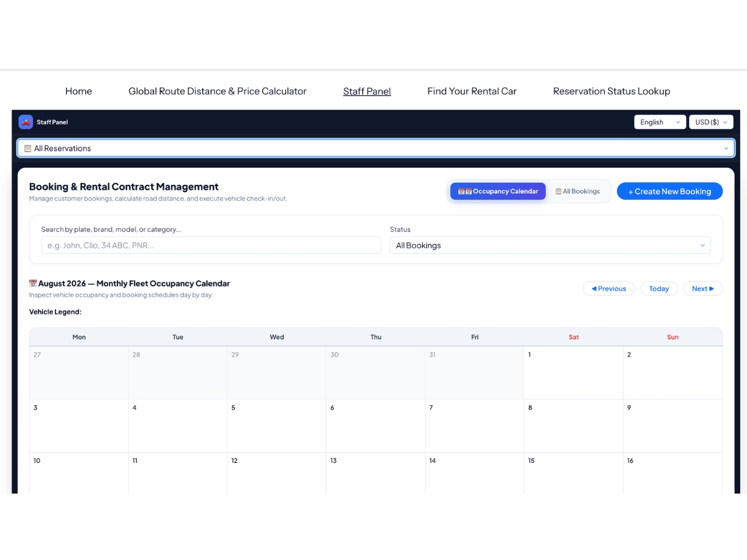This screenshot has width=747, height=560.
Task: Click the July 31 calendar cell
Action: click(x=475, y=373)
